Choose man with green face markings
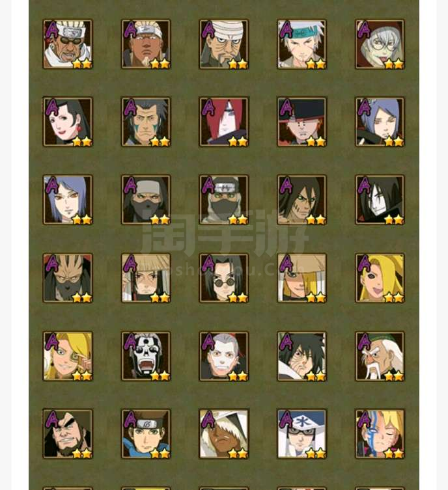The height and width of the screenshot is (490, 448). [146, 122]
